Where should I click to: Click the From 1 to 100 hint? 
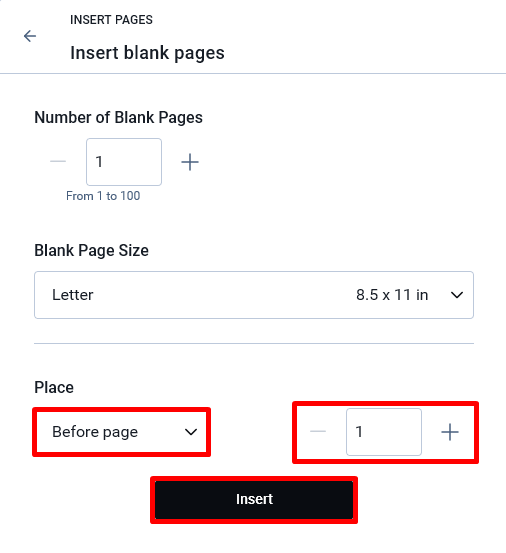coord(103,196)
